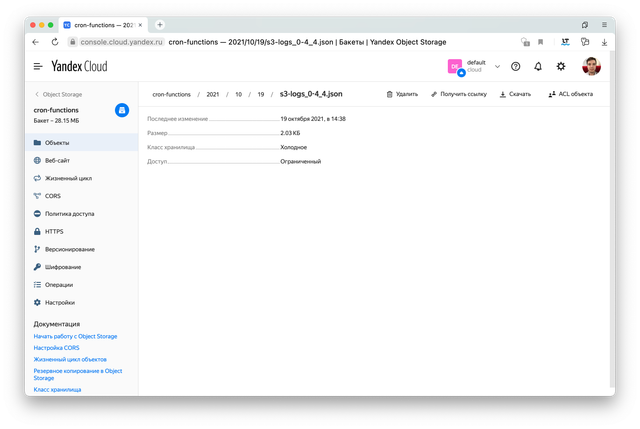The image size is (640, 429).
Task: Open Жизненный цикл sidebar item
Action: tap(66, 178)
